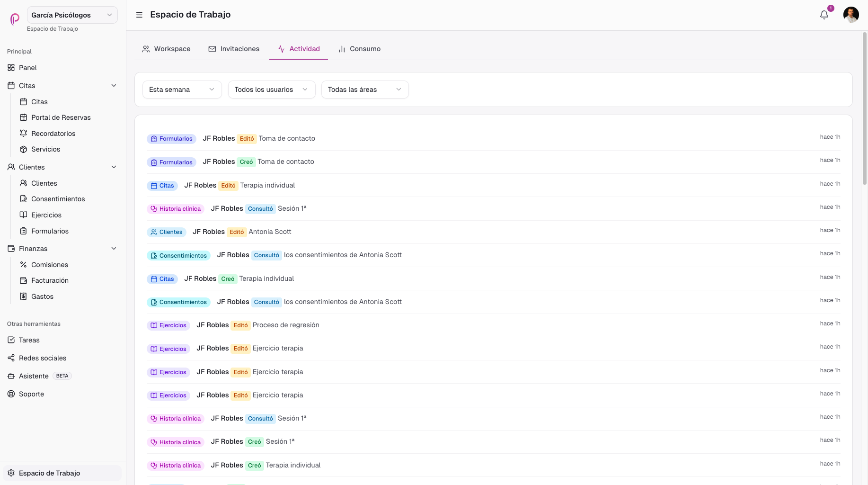Switch to the Consumo tab
Viewport: 868px width, 485px height.
[x=360, y=49]
